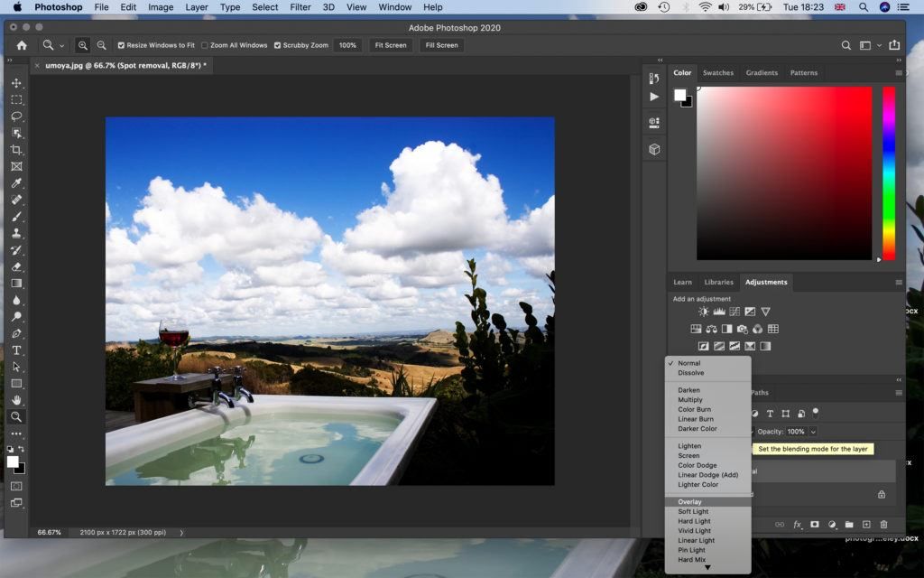Toggle Resize Windows to Fit checkbox

pyautogui.click(x=121, y=45)
